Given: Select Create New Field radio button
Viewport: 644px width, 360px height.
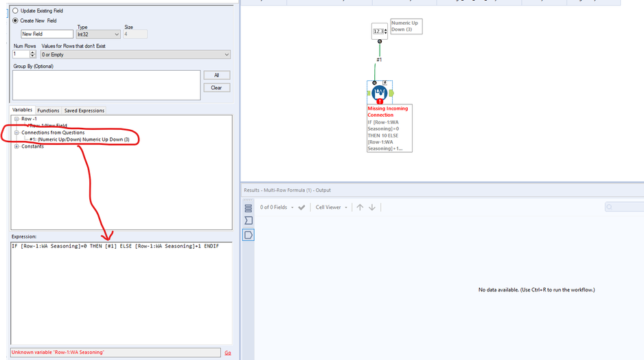Looking at the screenshot, I should pos(15,21).
